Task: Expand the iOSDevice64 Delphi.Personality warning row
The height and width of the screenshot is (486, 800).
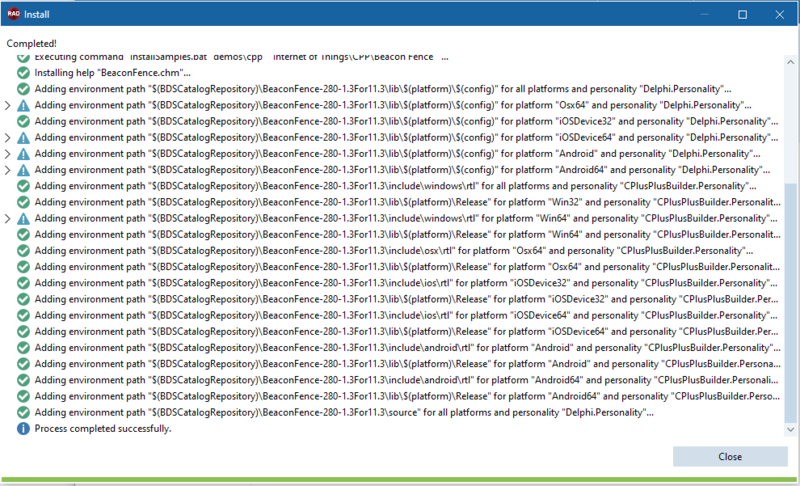Action: pyautogui.click(x=7, y=138)
